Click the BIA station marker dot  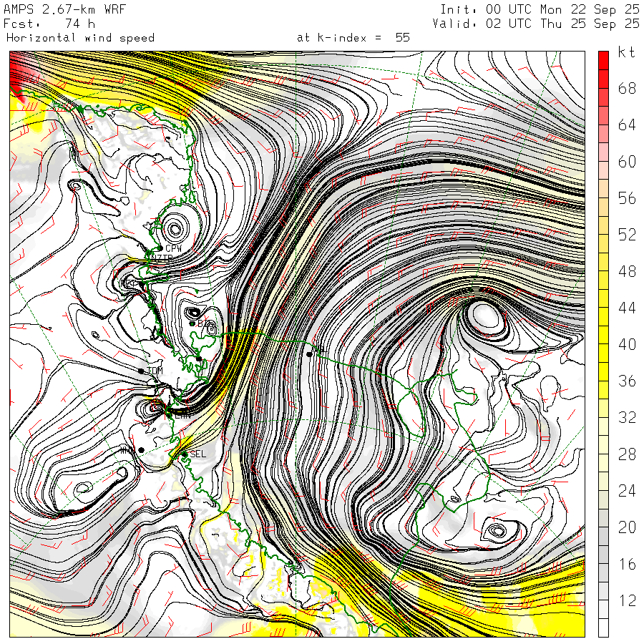click(192, 323)
